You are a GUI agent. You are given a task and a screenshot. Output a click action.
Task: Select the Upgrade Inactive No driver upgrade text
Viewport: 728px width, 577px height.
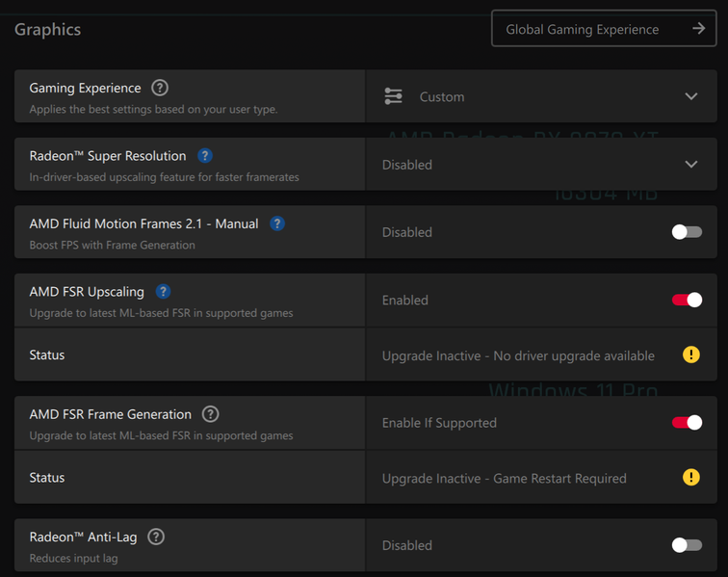pos(518,355)
